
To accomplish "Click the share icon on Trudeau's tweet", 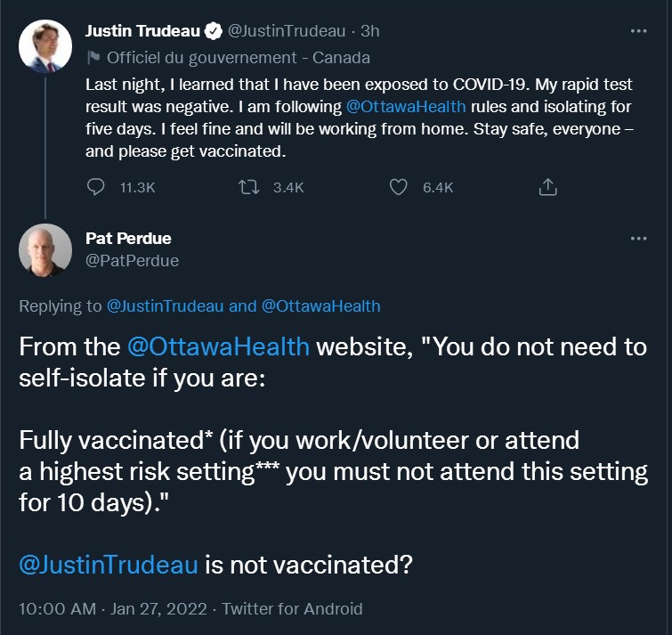I will point(548,187).
